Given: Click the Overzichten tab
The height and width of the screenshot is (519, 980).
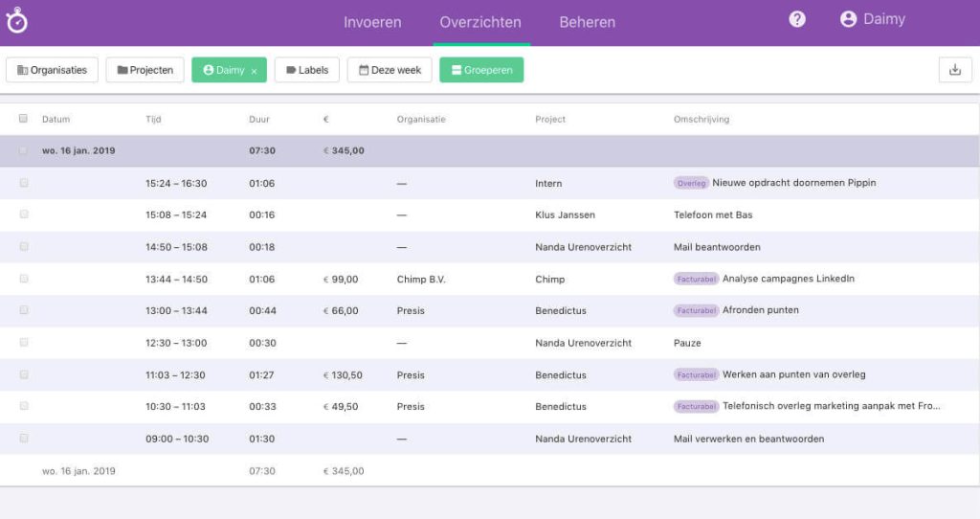Looking at the screenshot, I should coord(480,22).
